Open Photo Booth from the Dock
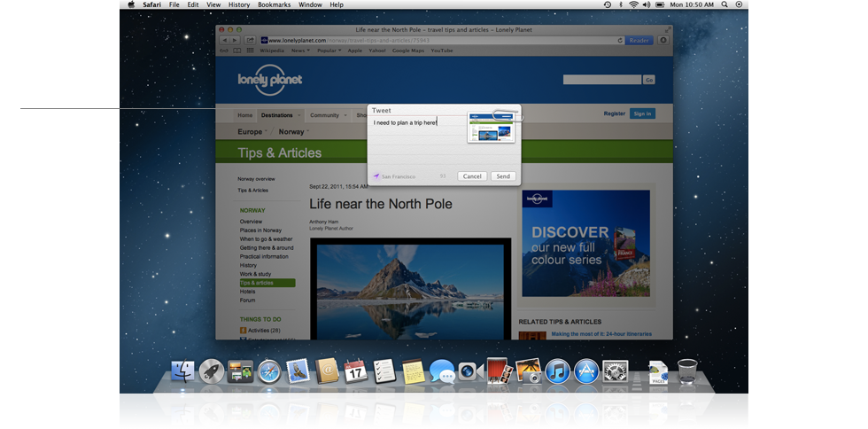The image size is (868, 429). [x=500, y=371]
